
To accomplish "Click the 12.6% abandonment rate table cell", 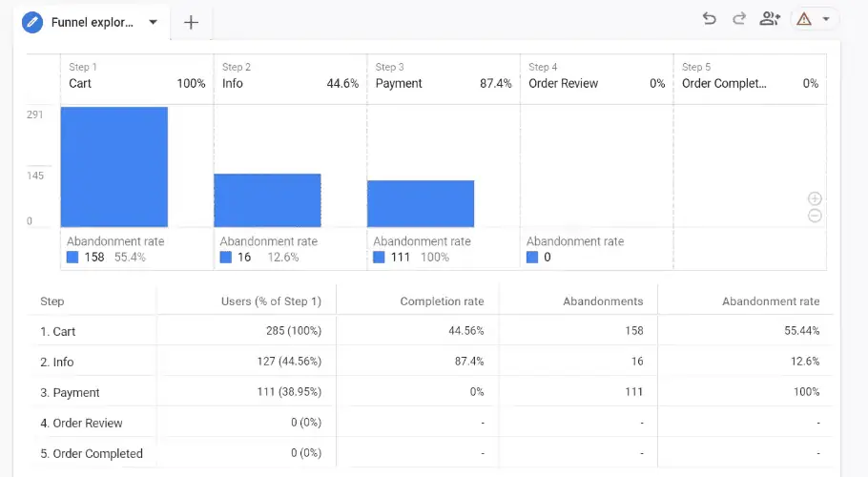I will tap(805, 362).
